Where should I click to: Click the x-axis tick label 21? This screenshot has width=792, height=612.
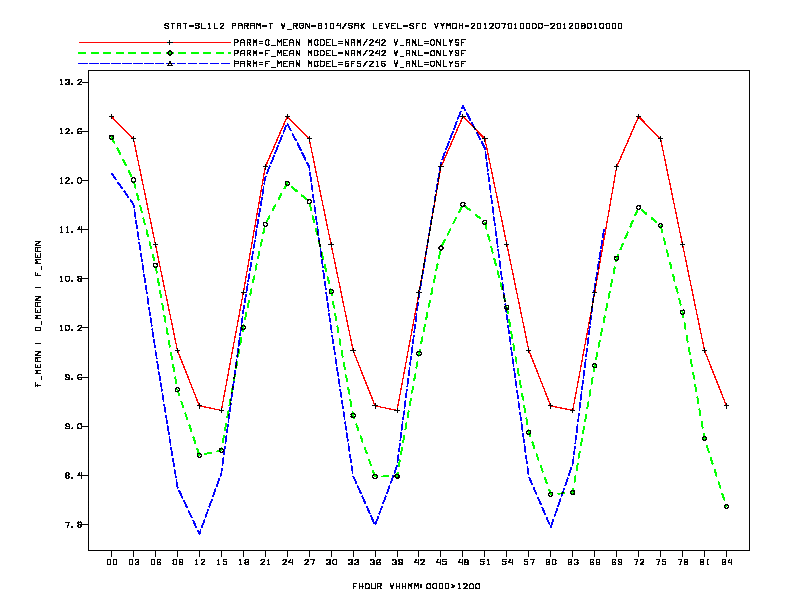(x=265, y=562)
